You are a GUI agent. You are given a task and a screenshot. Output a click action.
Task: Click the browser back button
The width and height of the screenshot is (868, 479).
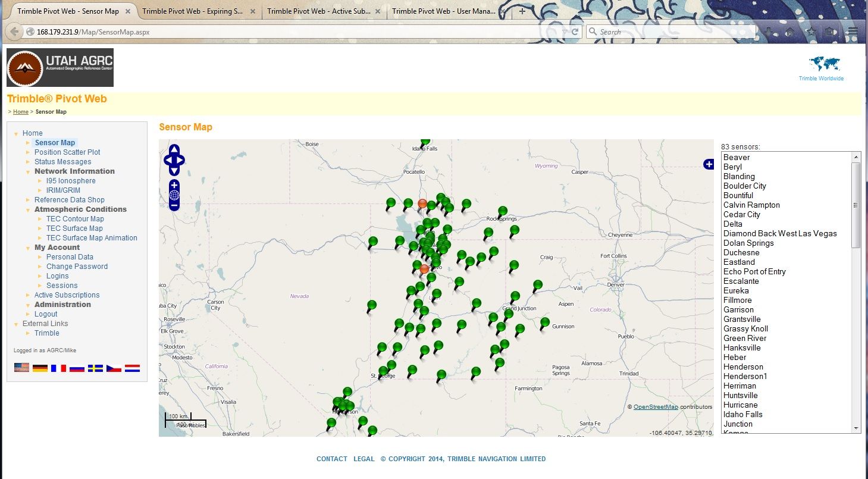coord(15,32)
